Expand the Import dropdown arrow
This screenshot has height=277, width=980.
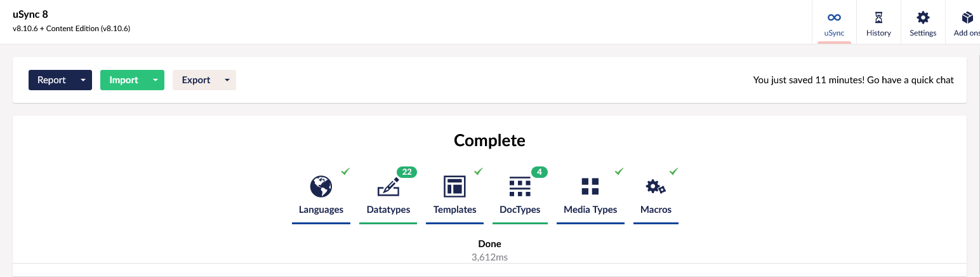pos(156,80)
